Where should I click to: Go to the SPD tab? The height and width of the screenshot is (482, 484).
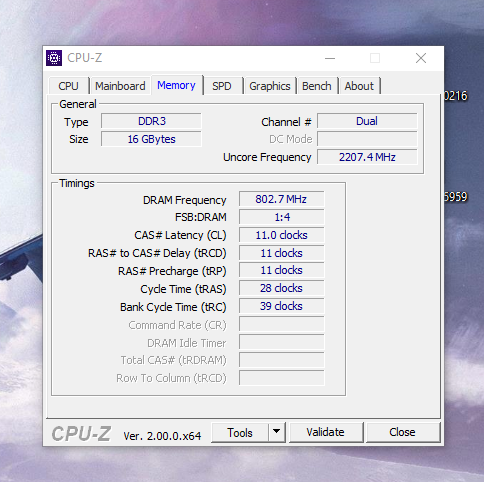coord(222,86)
